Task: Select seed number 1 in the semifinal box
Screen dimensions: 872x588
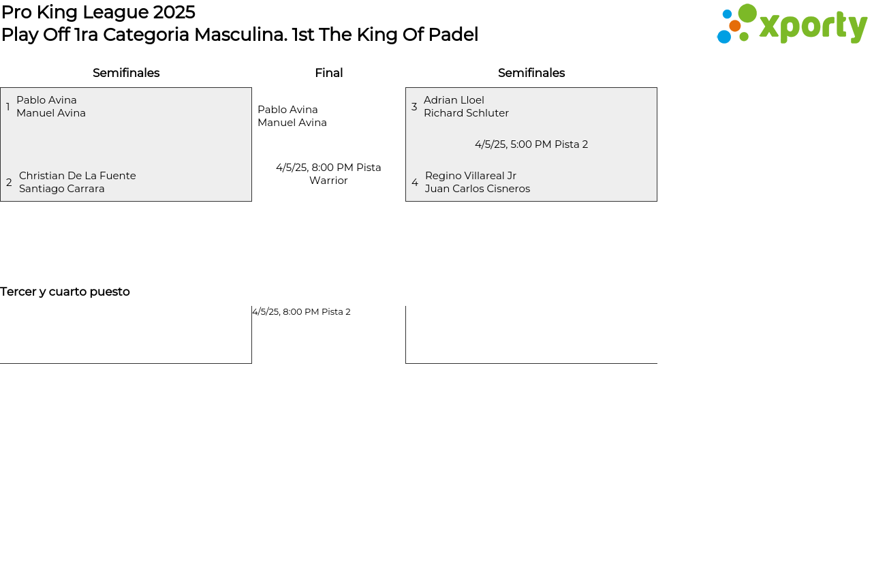Action: pos(8,107)
